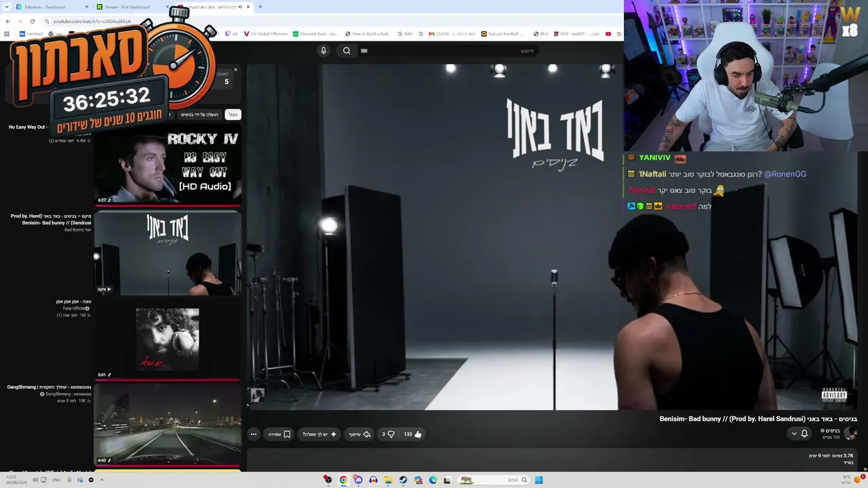Open the Bad Bunny mix playlist thumbnail
868x488 pixels.
(x=167, y=253)
